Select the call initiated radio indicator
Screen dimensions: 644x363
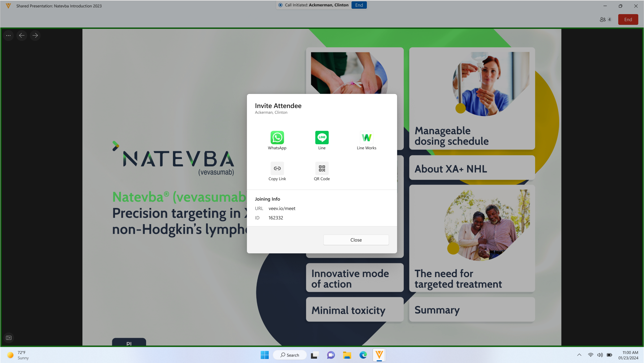pos(280,5)
